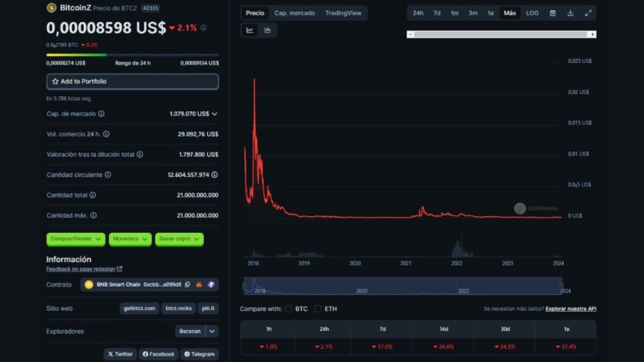Click the MetaMask fox icon in Contrato
Image resolution: width=644 pixels, height=362 pixels.
199,284
